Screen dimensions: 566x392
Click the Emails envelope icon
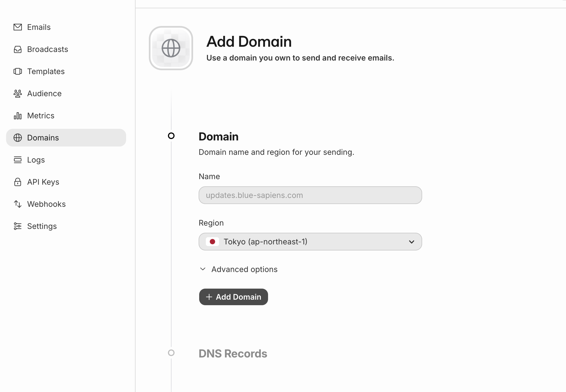click(x=18, y=27)
